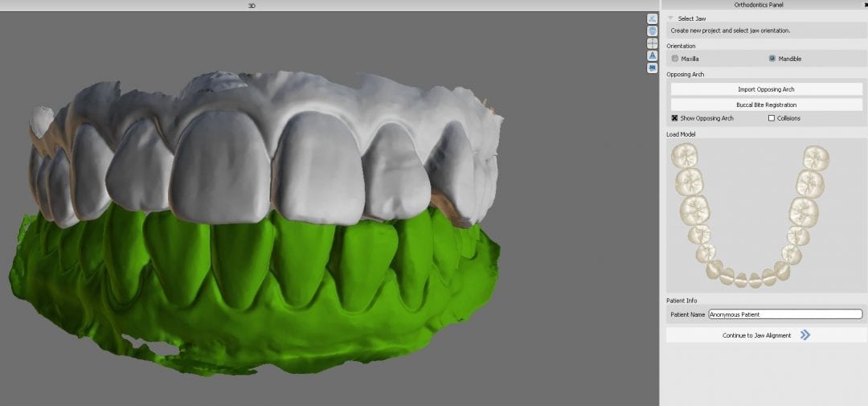Click the topmost viewport icon above the crosshair

click(652, 18)
